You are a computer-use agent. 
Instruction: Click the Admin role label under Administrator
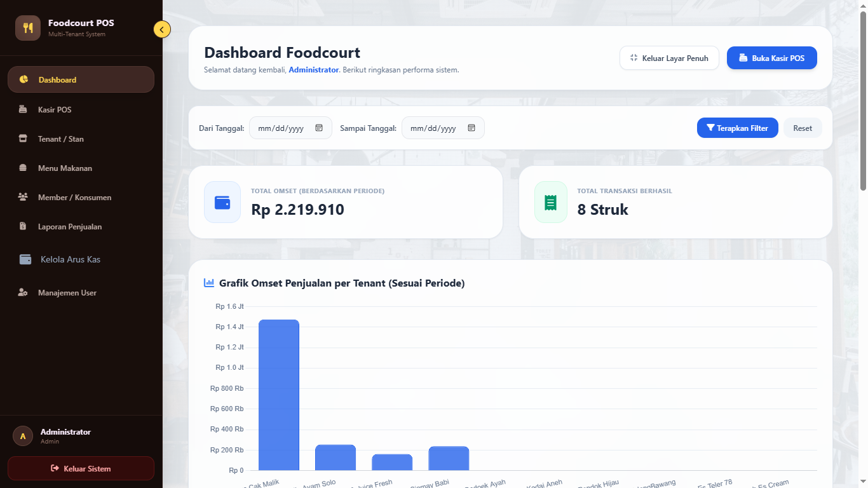tap(50, 442)
